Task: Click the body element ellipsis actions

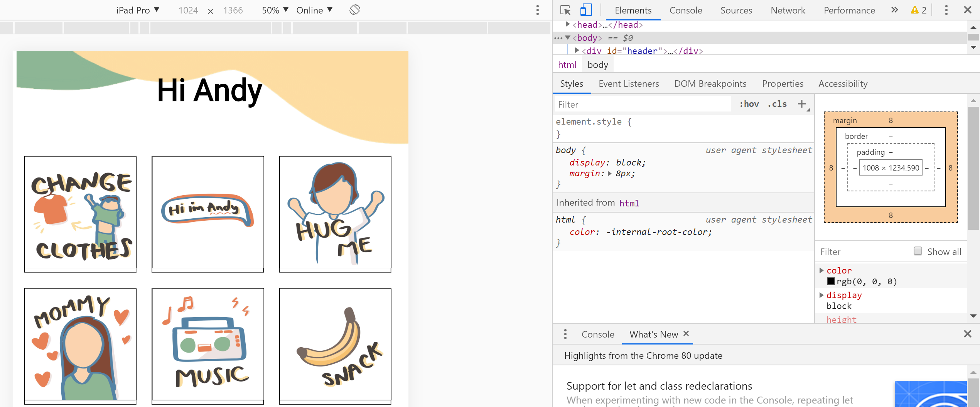Action: point(558,38)
